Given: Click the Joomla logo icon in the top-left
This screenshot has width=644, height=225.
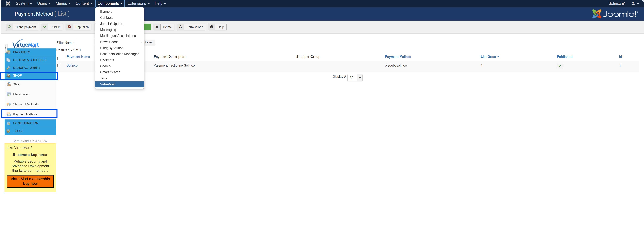Looking at the screenshot, I should (8, 4).
